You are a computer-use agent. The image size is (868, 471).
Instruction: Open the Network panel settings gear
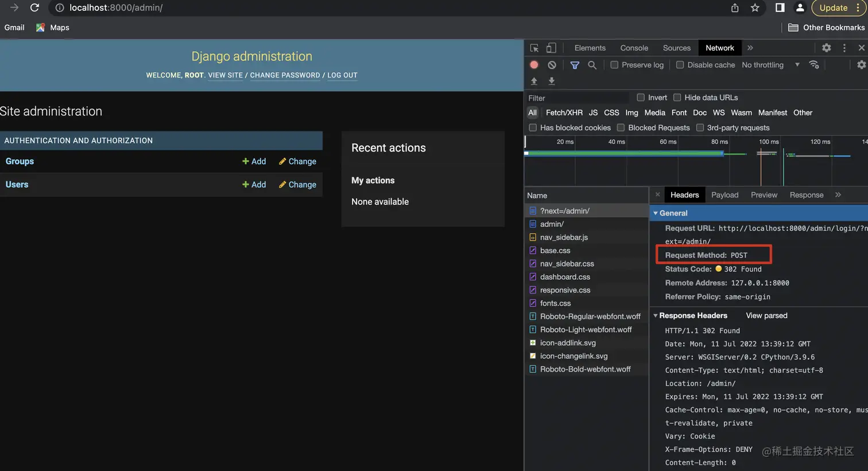(x=861, y=65)
